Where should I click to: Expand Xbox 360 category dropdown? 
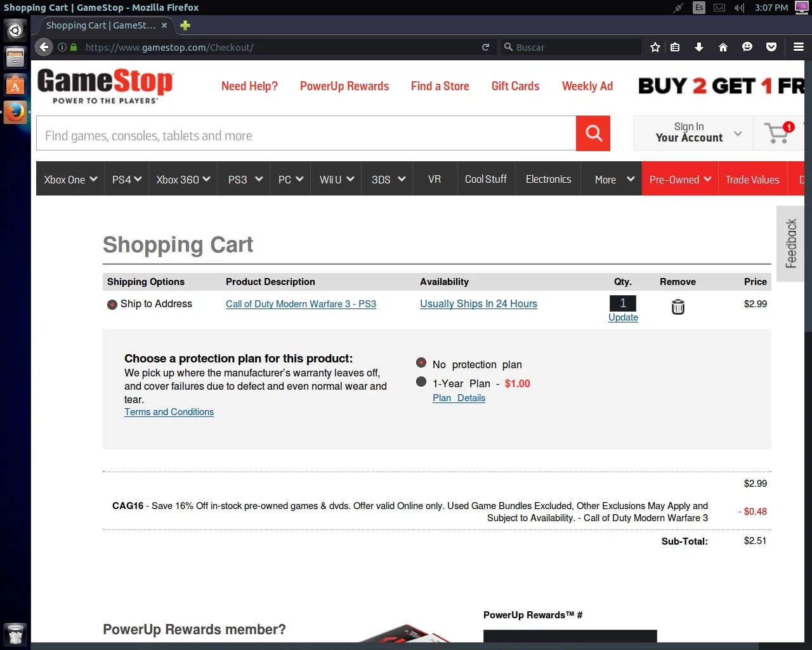point(183,180)
